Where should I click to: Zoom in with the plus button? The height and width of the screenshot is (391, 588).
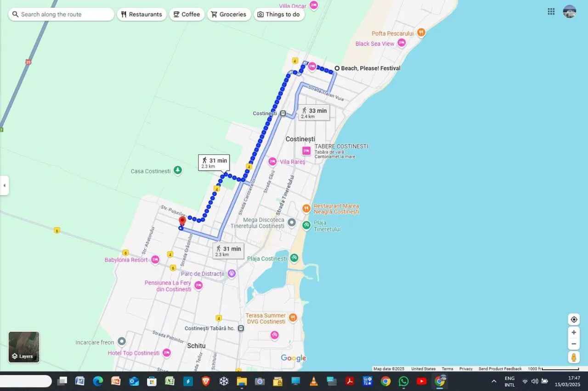coord(574,332)
